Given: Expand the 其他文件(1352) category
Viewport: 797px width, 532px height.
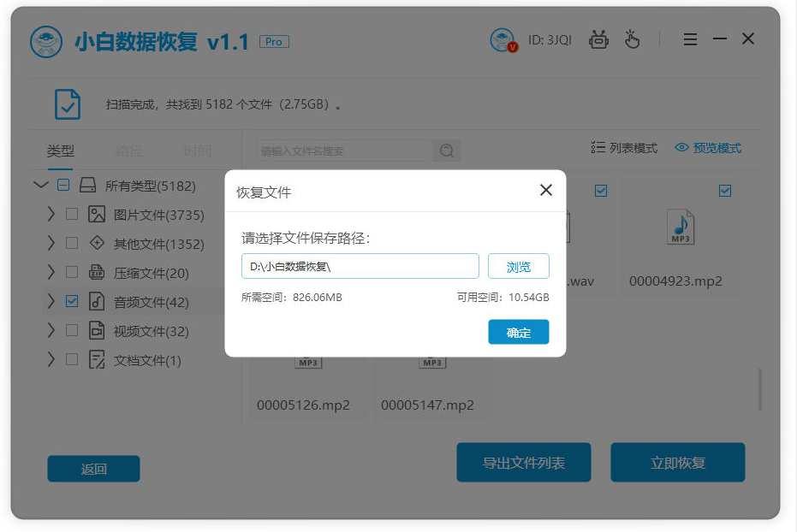Looking at the screenshot, I should 51,243.
